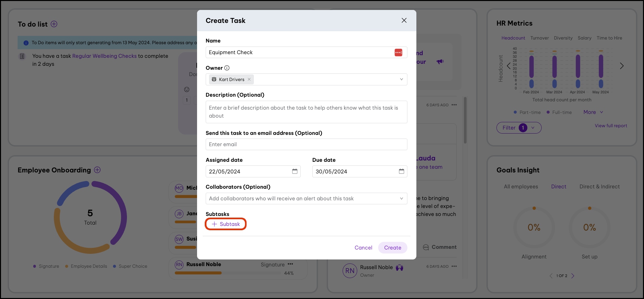Expand the More legend options
The image size is (644, 299).
pos(593,112)
